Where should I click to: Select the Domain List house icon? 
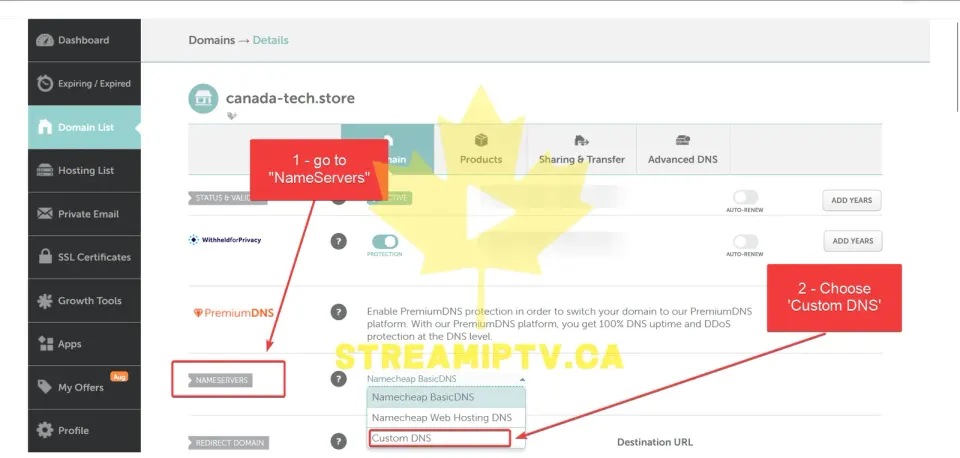coord(45,127)
